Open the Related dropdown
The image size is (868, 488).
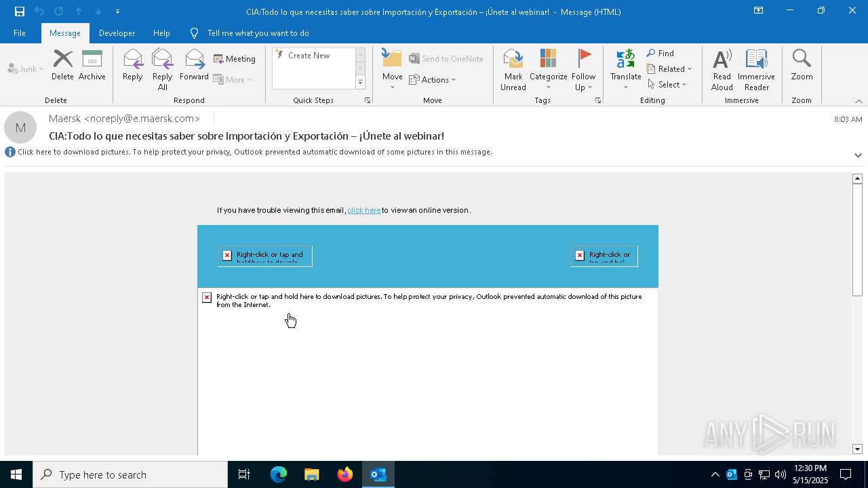(669, 69)
